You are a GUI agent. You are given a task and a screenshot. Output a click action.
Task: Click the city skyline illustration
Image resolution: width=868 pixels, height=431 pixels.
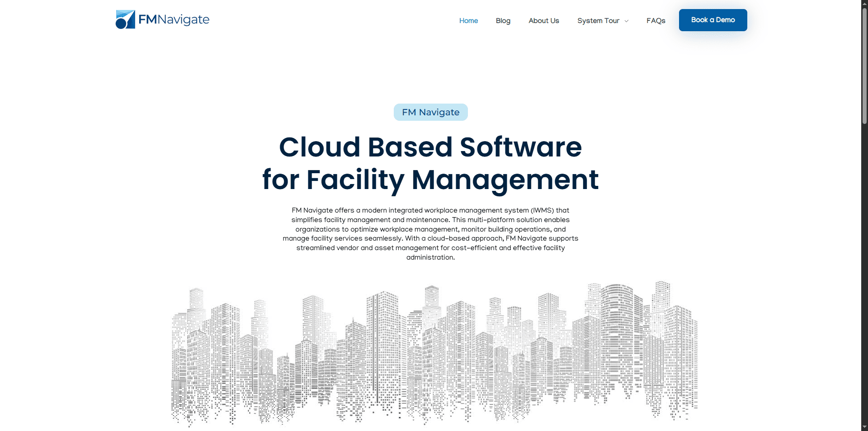pyautogui.click(x=434, y=353)
